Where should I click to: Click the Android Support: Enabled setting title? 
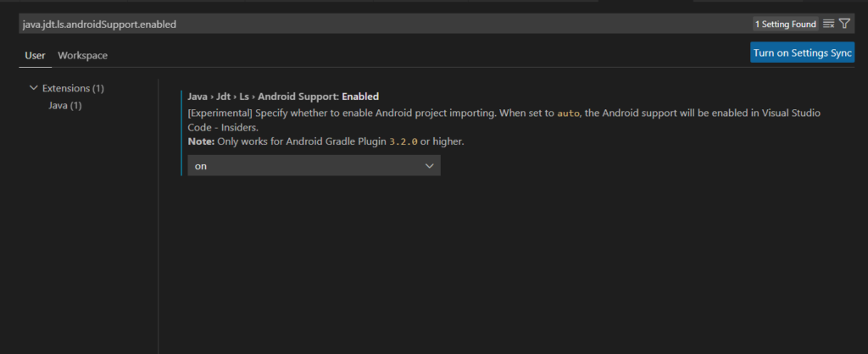pyautogui.click(x=283, y=97)
